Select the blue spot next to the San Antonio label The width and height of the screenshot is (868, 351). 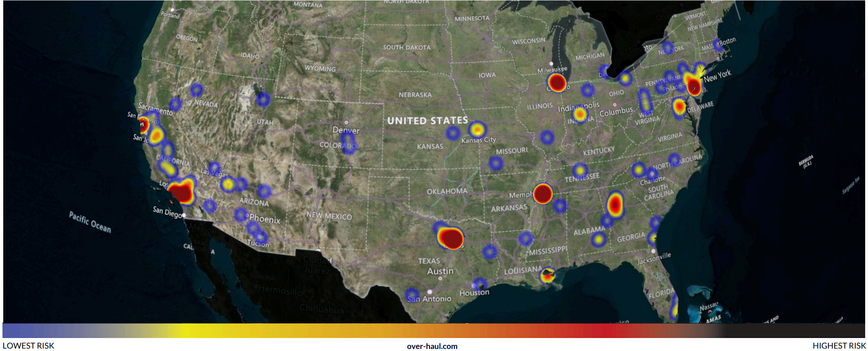pos(412,295)
